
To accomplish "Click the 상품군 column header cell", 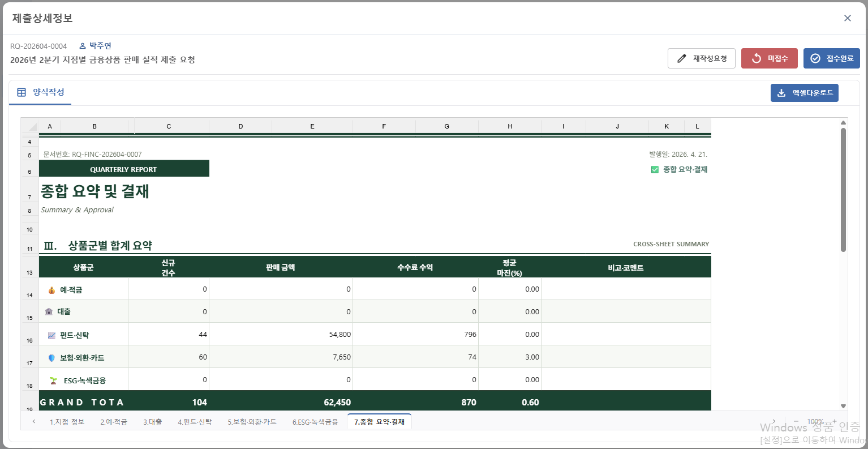I will [83, 267].
